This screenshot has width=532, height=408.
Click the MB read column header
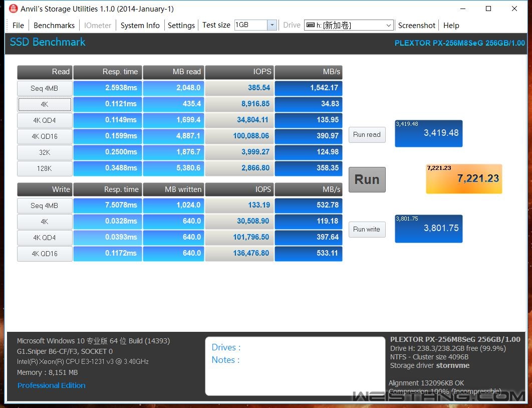click(x=173, y=72)
